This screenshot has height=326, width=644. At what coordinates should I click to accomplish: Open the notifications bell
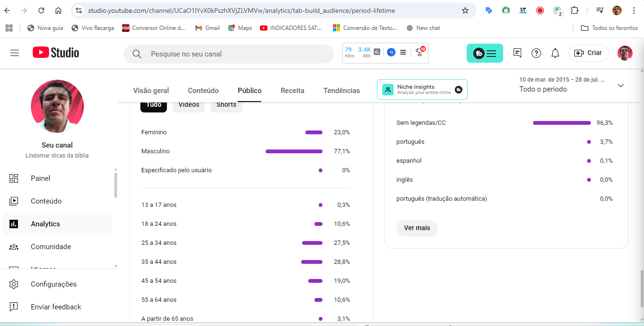[x=555, y=53]
